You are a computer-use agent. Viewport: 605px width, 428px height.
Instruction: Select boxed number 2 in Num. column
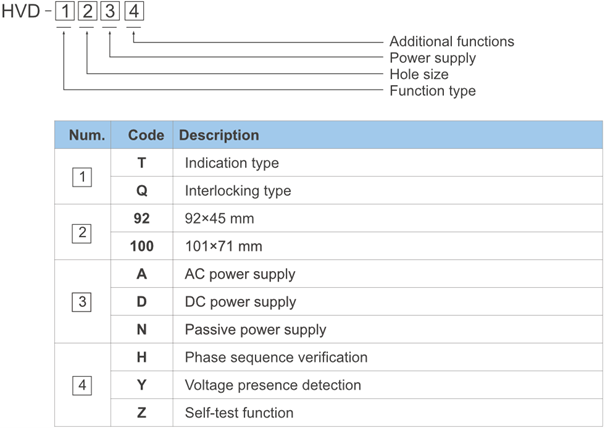[83, 233]
